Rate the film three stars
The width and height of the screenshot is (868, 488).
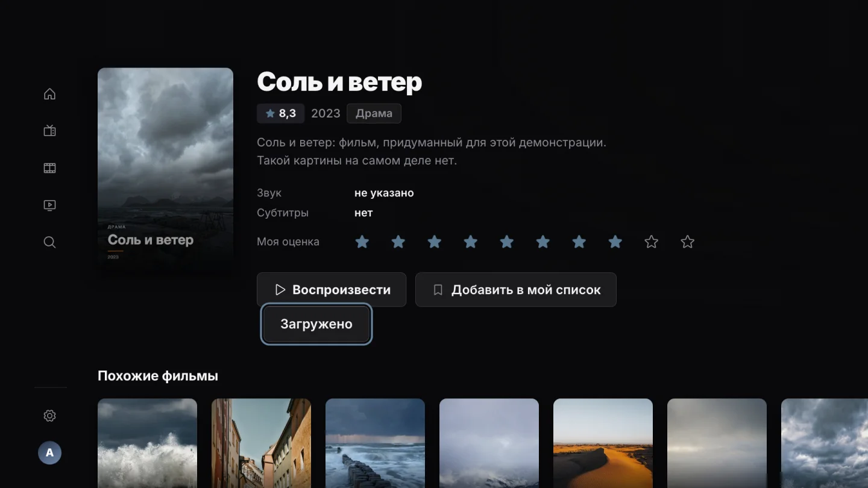pyautogui.click(x=435, y=242)
